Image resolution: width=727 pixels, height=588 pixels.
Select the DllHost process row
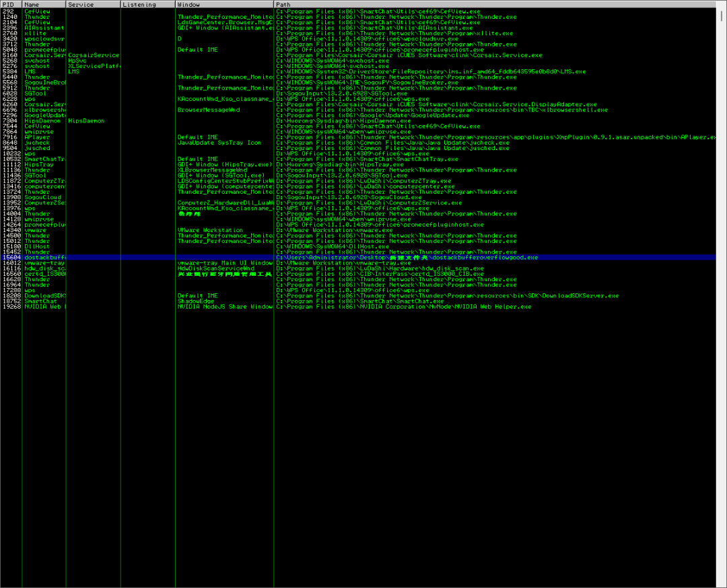point(358,246)
